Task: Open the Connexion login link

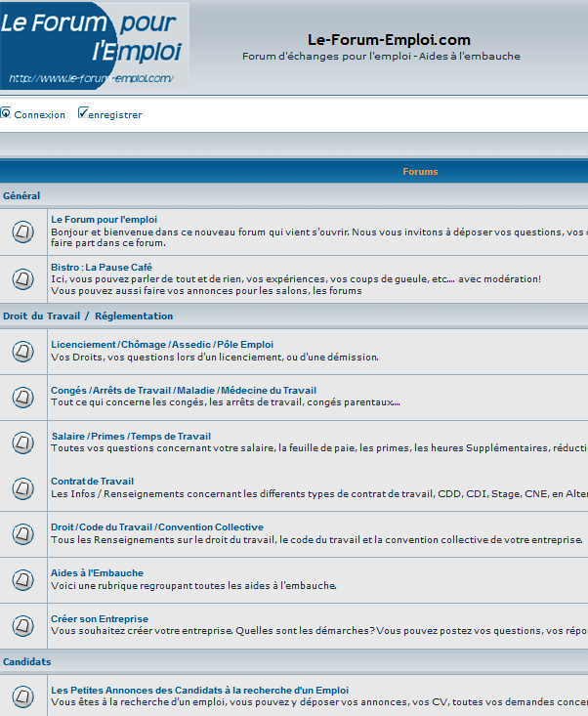Action: 39,115
